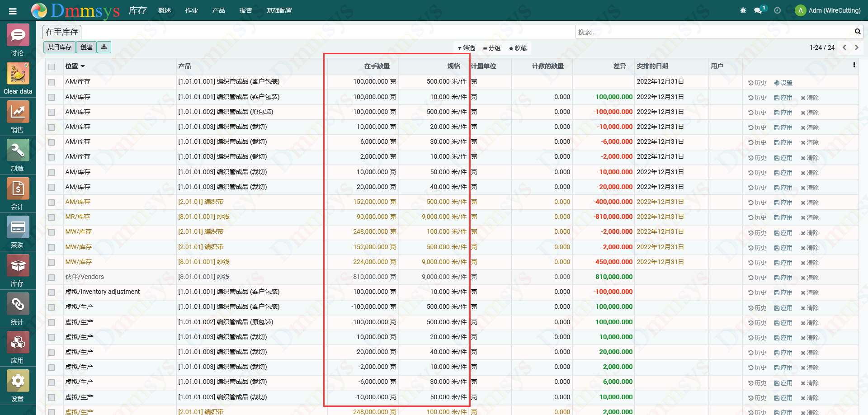This screenshot has height=415, width=868.
Task: Check the [1.01.01.002] AM/库存 row checkbox
Action: 52,112
